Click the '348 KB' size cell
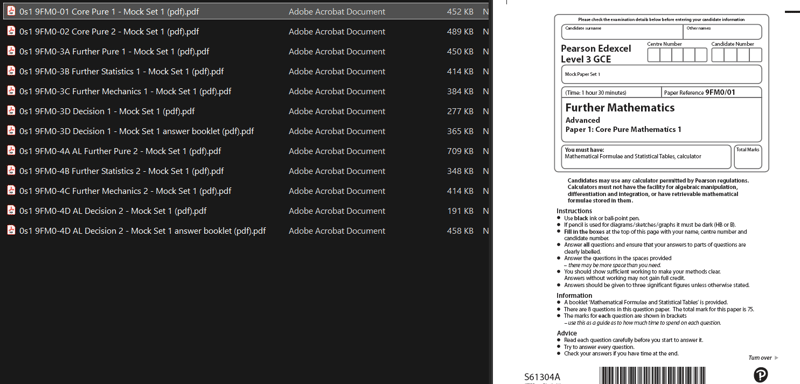The image size is (800, 384). tap(460, 171)
